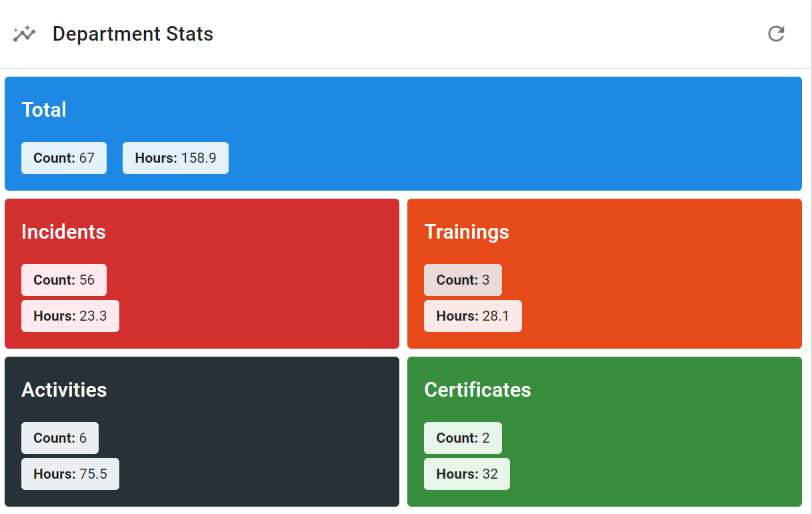The width and height of the screenshot is (812, 514).
Task: Select Trainings hours chip showing 28.1
Action: click(473, 316)
